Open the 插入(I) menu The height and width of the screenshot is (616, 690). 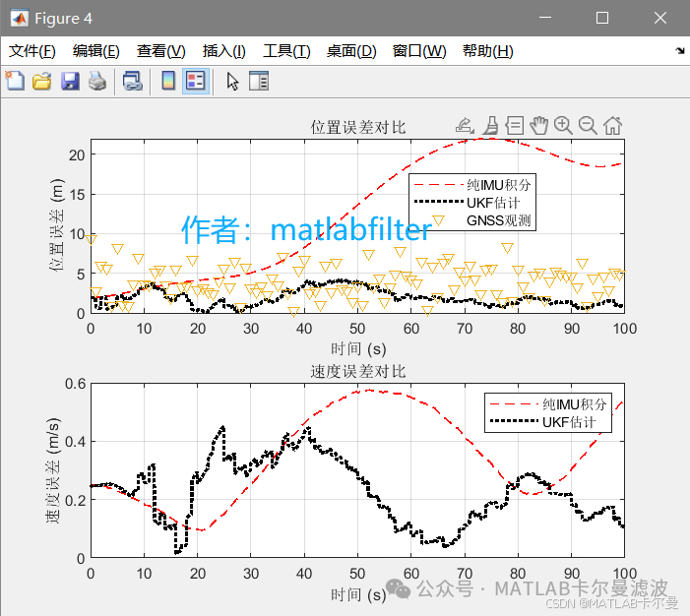point(224,51)
